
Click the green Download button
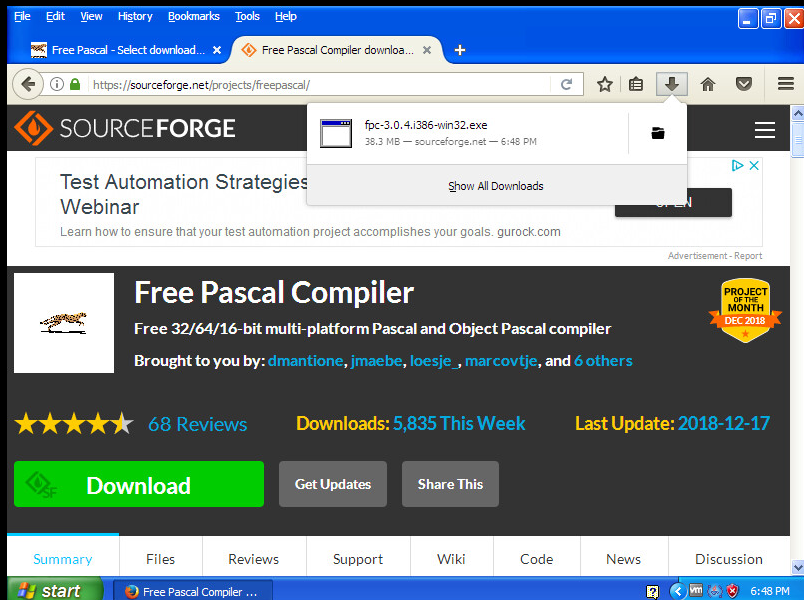[139, 484]
